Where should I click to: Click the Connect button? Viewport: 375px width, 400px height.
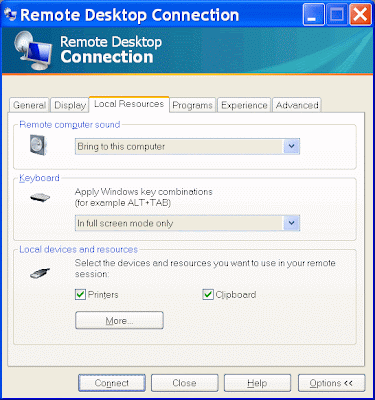pyautogui.click(x=112, y=383)
